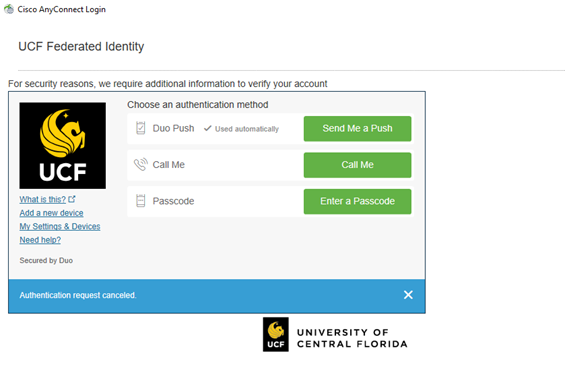Select Enter a Passcode button

(357, 201)
